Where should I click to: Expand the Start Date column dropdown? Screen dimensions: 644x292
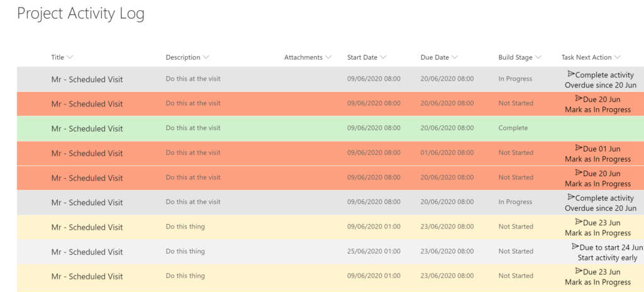[x=383, y=57]
